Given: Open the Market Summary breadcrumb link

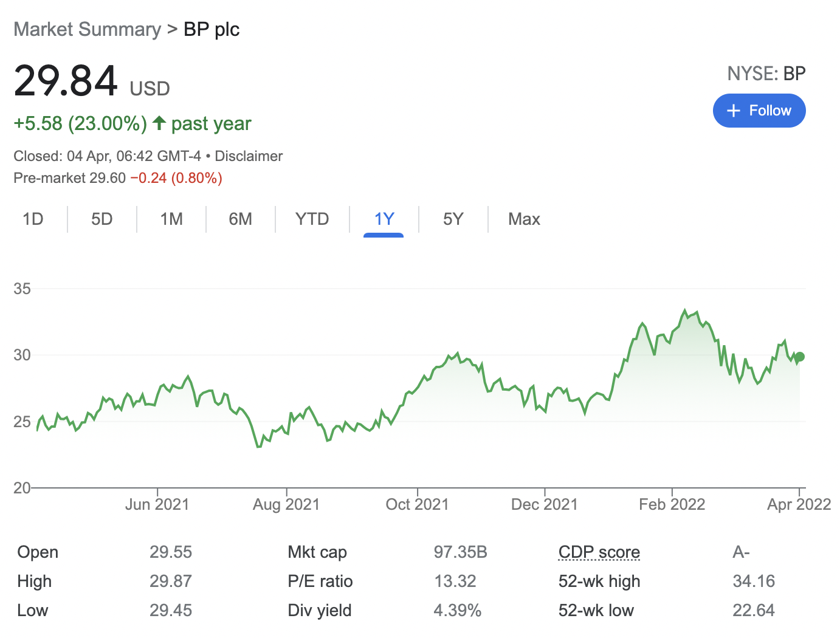Looking at the screenshot, I should (x=88, y=29).
